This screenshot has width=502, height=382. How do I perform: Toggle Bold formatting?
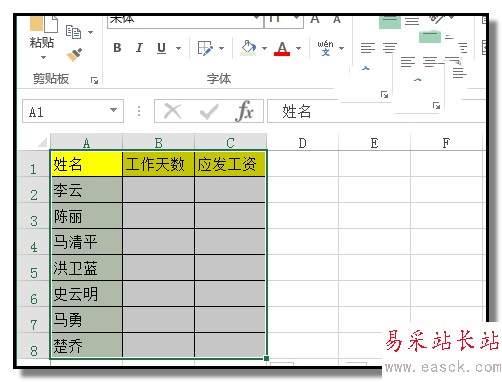[x=117, y=48]
